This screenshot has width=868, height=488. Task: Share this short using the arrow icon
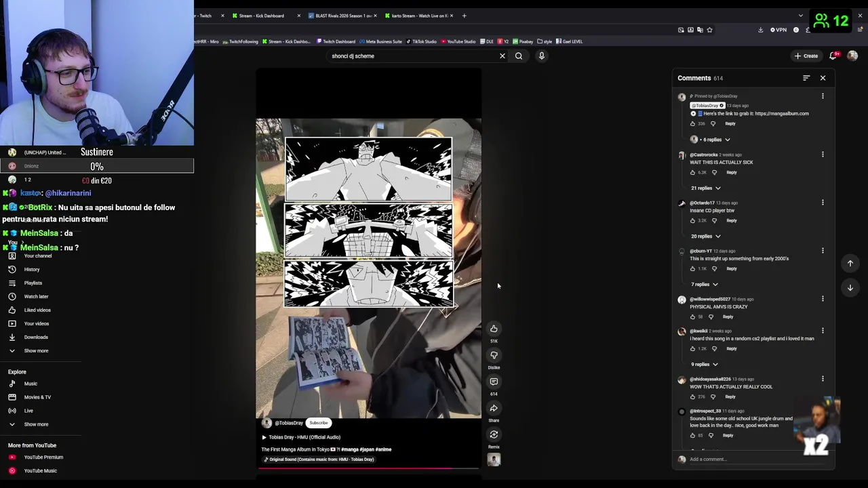coord(494,408)
